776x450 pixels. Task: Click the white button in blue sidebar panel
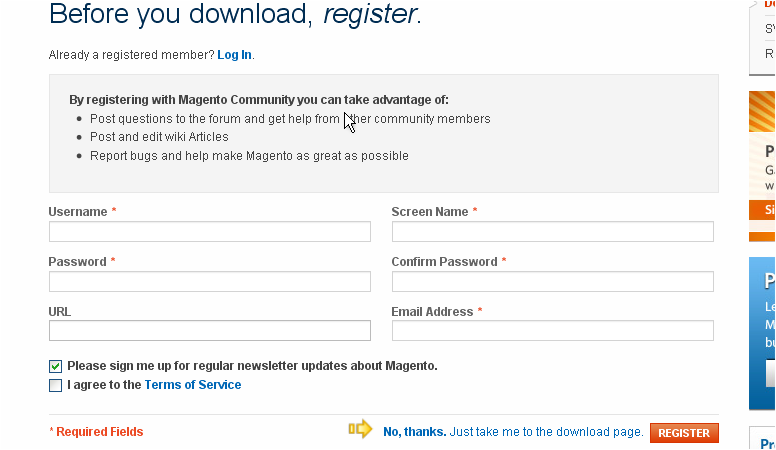coord(770,373)
